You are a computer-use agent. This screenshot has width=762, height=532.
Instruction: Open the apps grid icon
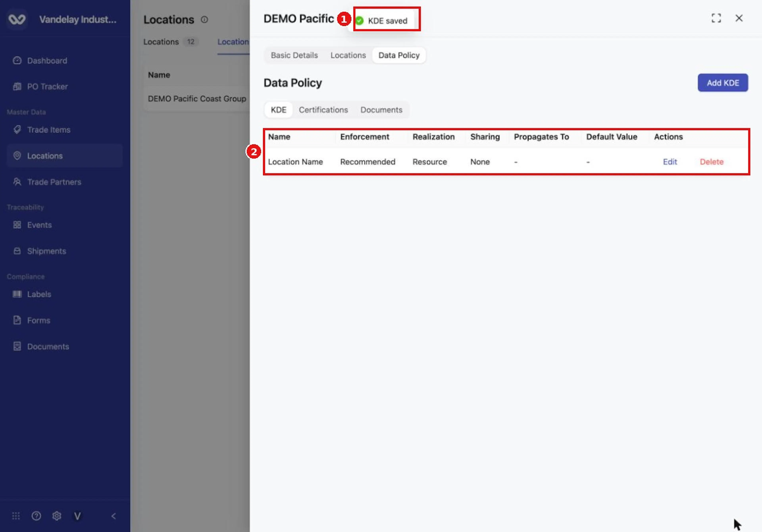pyautogui.click(x=16, y=516)
